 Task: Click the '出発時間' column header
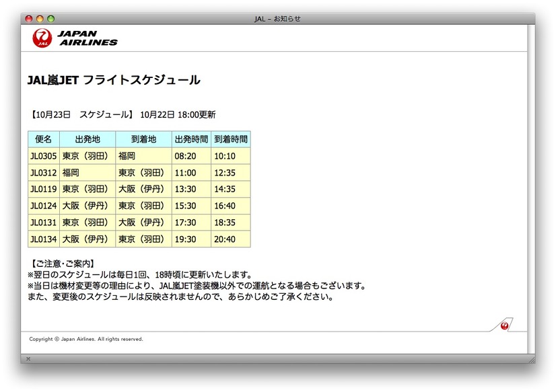pyautogui.click(x=191, y=139)
